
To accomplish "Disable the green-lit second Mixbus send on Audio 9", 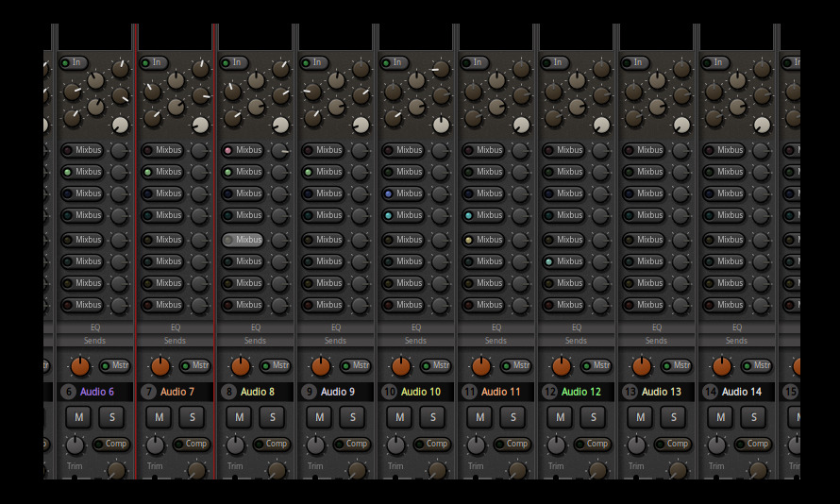I will tap(323, 172).
